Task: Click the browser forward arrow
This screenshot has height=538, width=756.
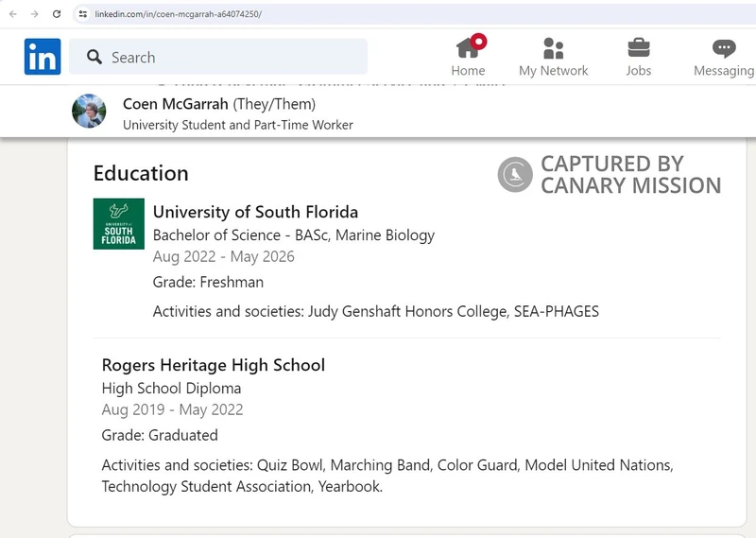Action: (34, 14)
